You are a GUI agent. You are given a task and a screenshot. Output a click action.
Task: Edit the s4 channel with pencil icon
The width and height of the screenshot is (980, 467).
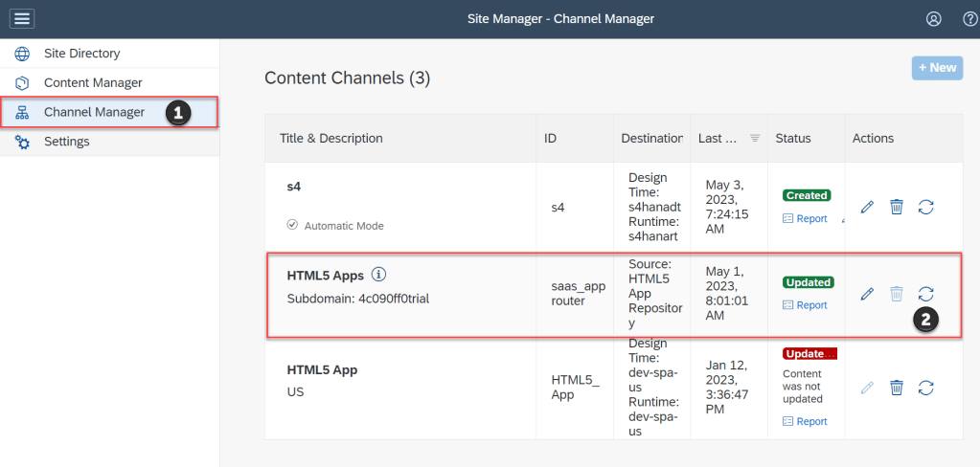point(867,207)
